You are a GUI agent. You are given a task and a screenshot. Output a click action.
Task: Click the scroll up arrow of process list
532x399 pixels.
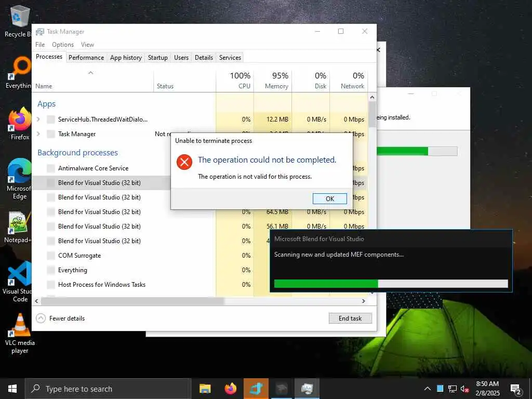click(x=372, y=97)
